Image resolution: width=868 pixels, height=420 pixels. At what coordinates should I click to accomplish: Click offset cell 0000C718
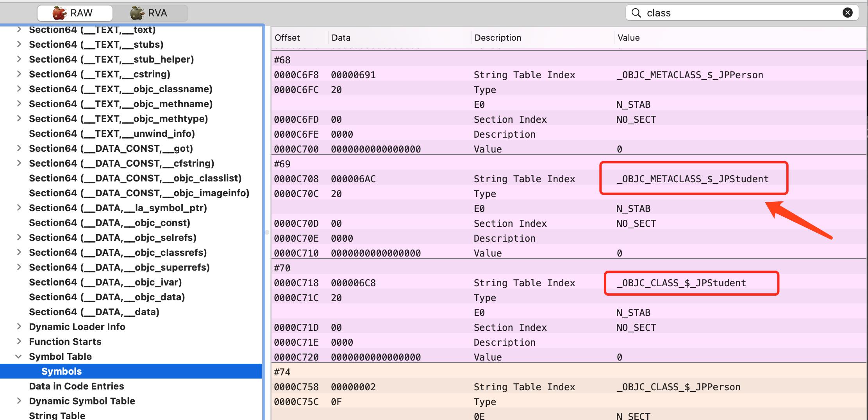(296, 283)
